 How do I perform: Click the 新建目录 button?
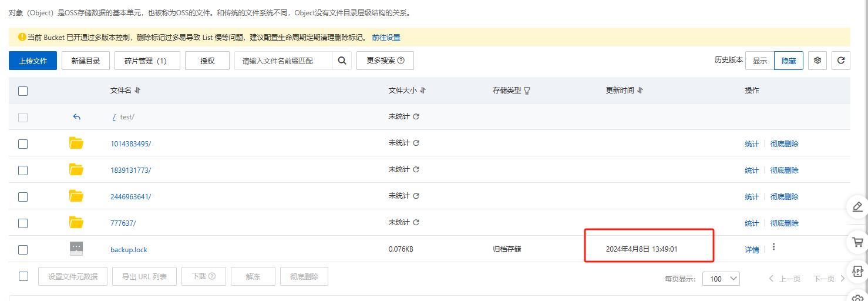click(x=86, y=61)
